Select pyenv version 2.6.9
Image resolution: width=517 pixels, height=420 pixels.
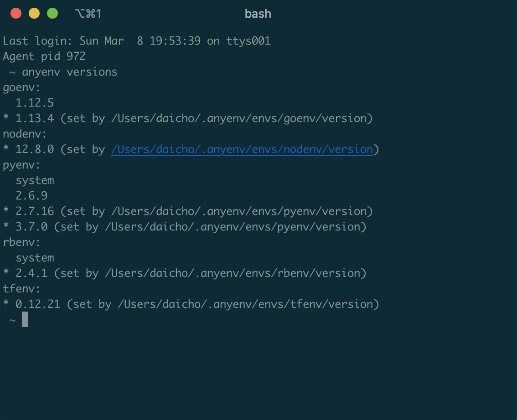pyautogui.click(x=31, y=196)
